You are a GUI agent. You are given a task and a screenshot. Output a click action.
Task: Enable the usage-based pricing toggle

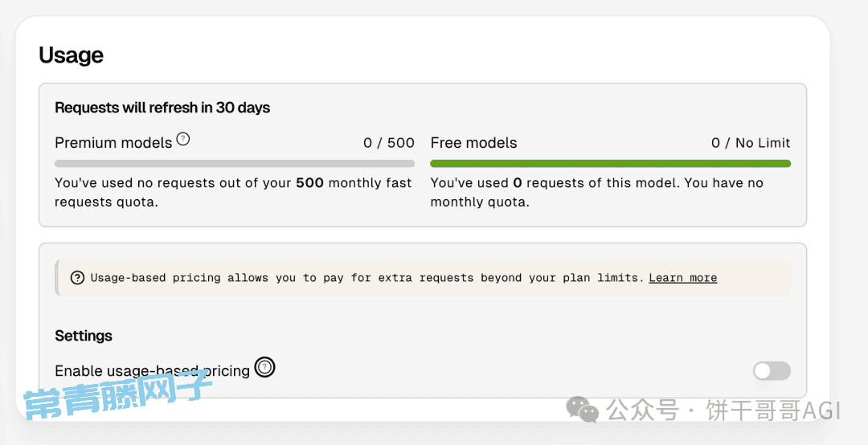click(x=772, y=370)
